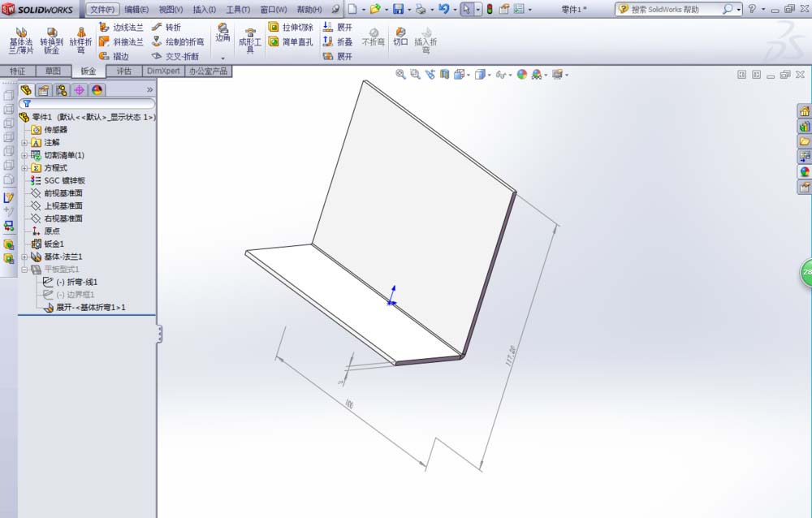This screenshot has width=812, height=518.
Task: Click the zoom to fit icon
Action: (x=400, y=75)
